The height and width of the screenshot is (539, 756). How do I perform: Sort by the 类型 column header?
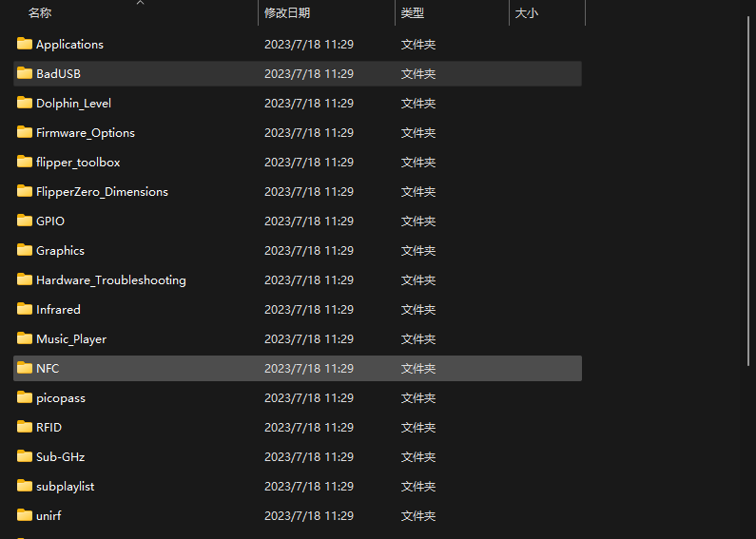tap(412, 13)
